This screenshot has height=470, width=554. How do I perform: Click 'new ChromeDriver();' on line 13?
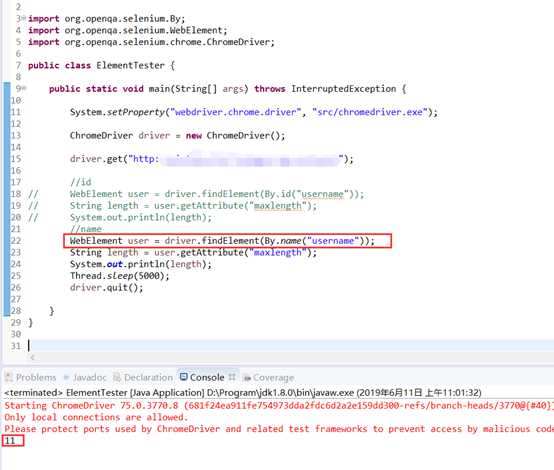pos(236,136)
